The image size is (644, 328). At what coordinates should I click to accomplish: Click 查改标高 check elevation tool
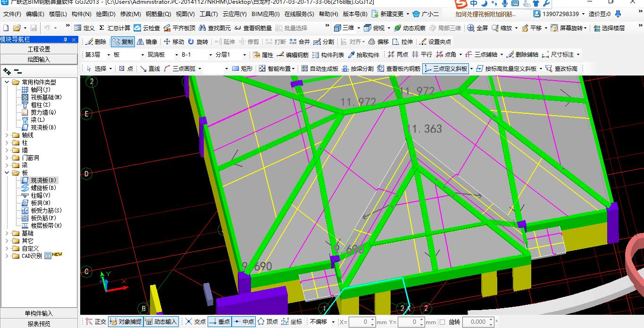pyautogui.click(x=561, y=68)
